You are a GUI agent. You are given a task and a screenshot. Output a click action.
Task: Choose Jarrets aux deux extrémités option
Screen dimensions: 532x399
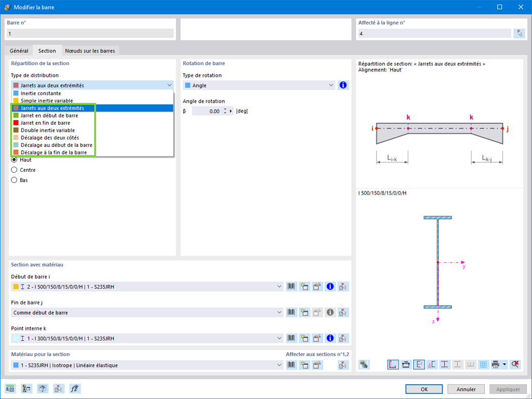[92, 108]
